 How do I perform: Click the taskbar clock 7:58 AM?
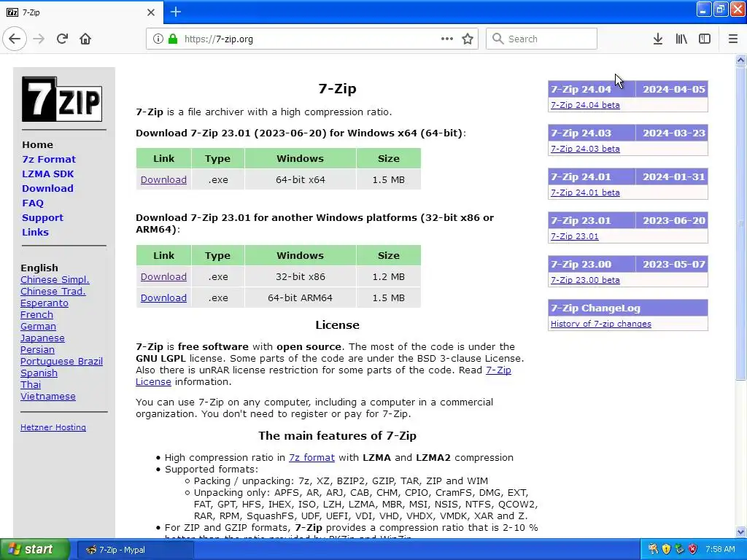(x=720, y=550)
